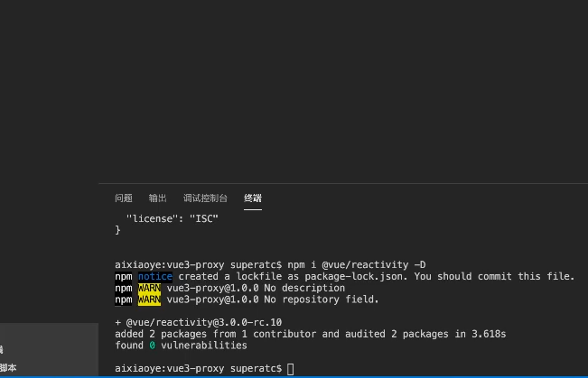This screenshot has height=378, width=588.
Task: Click the 脚本 sidebar section label
Action: (8, 367)
